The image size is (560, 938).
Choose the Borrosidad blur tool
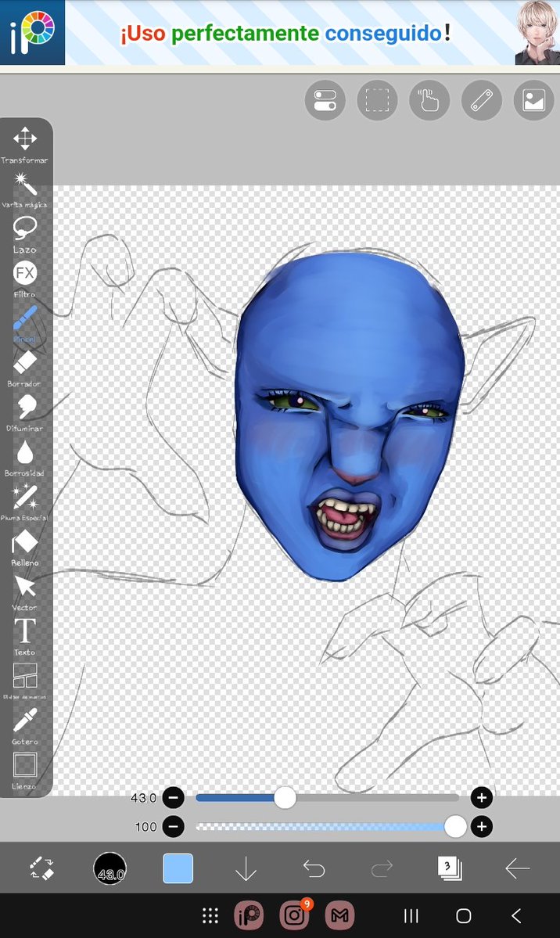pos(24,458)
